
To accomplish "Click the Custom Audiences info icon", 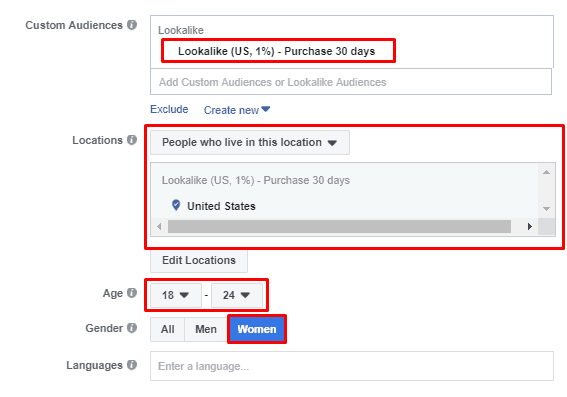I will click(x=132, y=25).
